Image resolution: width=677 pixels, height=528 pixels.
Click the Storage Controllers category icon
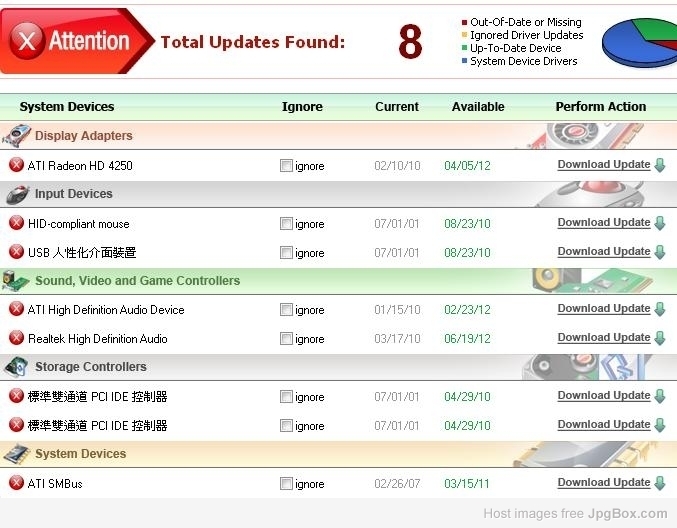coord(16,367)
